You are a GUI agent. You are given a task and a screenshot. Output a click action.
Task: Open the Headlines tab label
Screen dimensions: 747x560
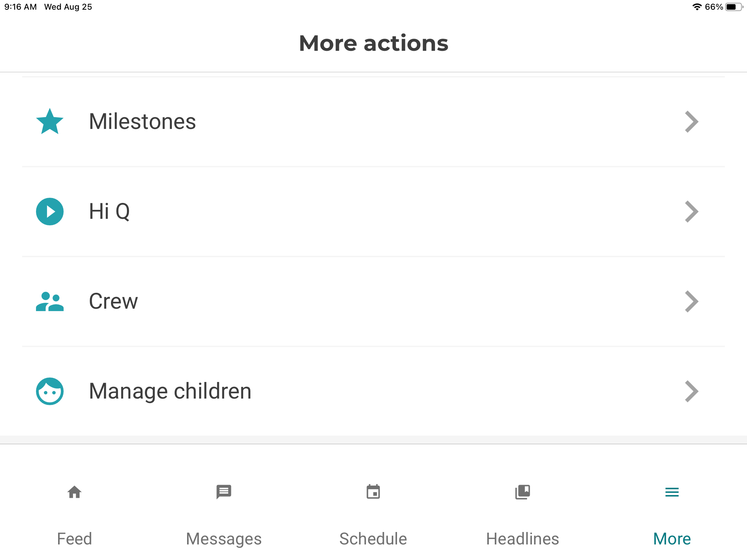pyautogui.click(x=523, y=539)
